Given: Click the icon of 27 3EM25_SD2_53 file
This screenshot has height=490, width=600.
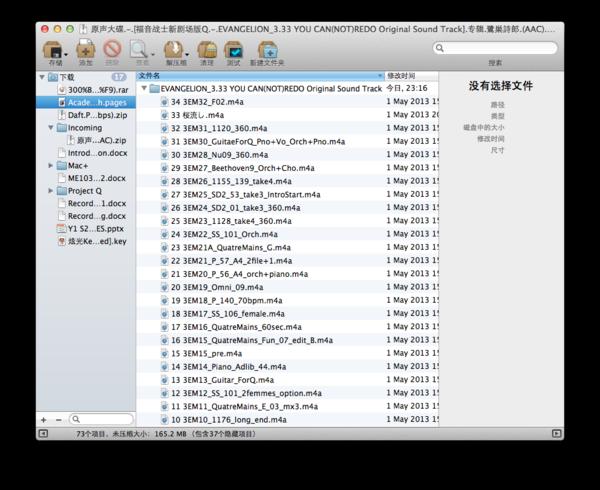Looking at the screenshot, I should click(164, 194).
